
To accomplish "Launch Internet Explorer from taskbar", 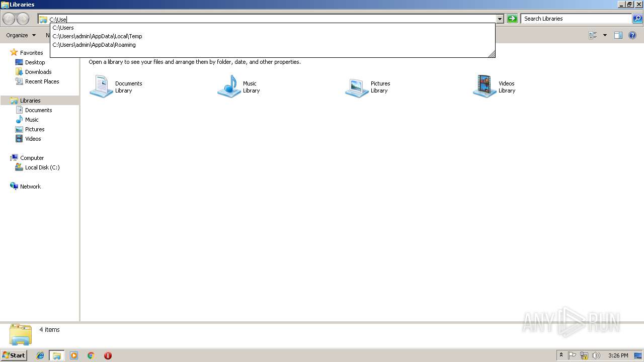I will point(40,355).
